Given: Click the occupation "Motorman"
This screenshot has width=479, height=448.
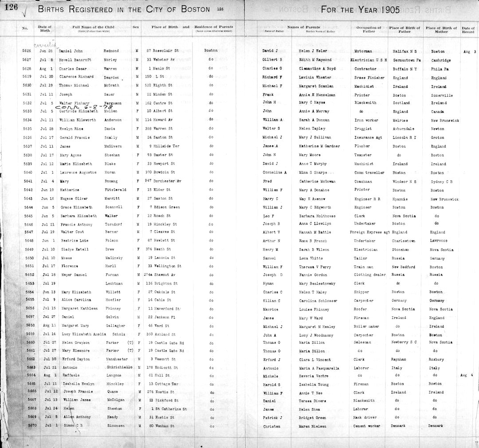Looking at the screenshot, I should click(x=363, y=51).
